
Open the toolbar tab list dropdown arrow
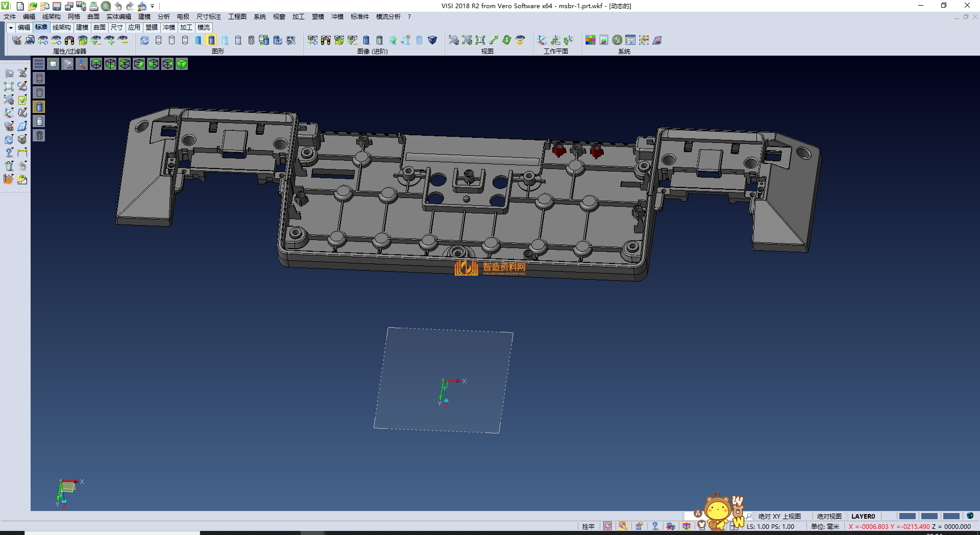[10, 28]
